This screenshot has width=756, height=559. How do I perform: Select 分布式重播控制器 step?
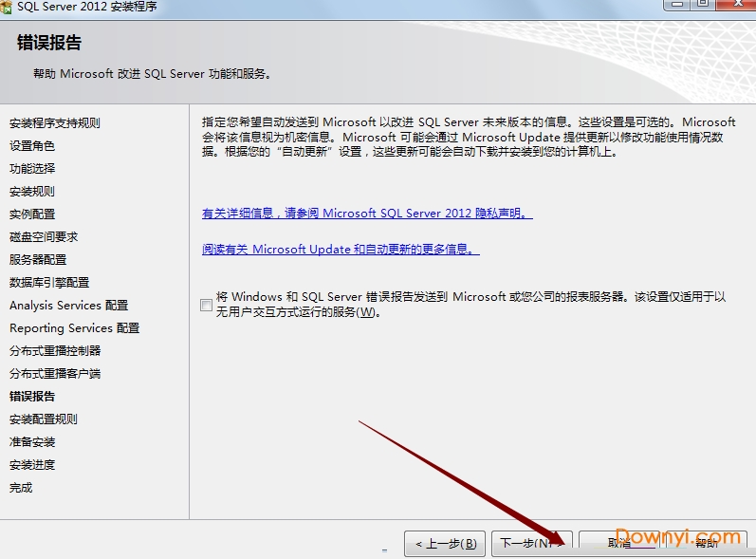(55, 351)
